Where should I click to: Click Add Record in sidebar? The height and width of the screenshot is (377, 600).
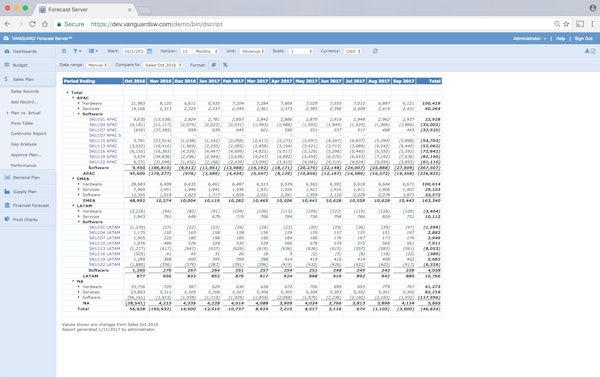24,102
